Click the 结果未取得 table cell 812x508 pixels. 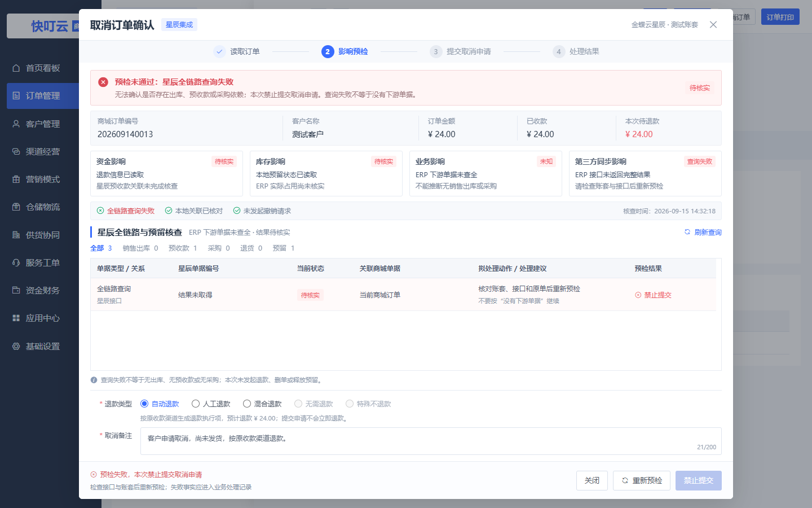tap(195, 295)
